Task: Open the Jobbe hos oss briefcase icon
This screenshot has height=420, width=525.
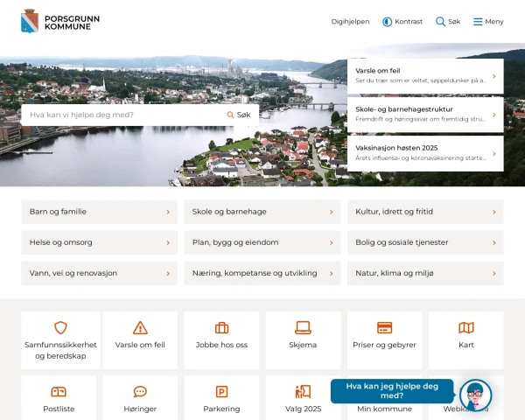Action: point(221,328)
